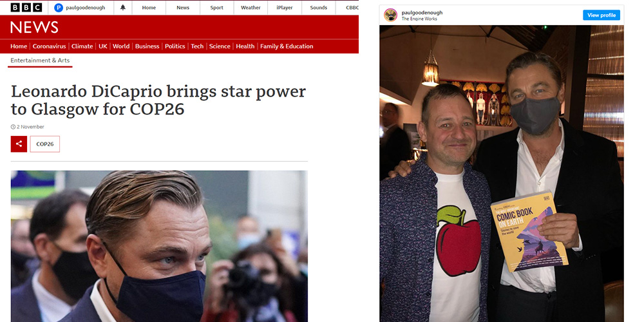Click the clock icon beside 2 November
The width and height of the screenshot is (644, 322).
pyautogui.click(x=13, y=127)
